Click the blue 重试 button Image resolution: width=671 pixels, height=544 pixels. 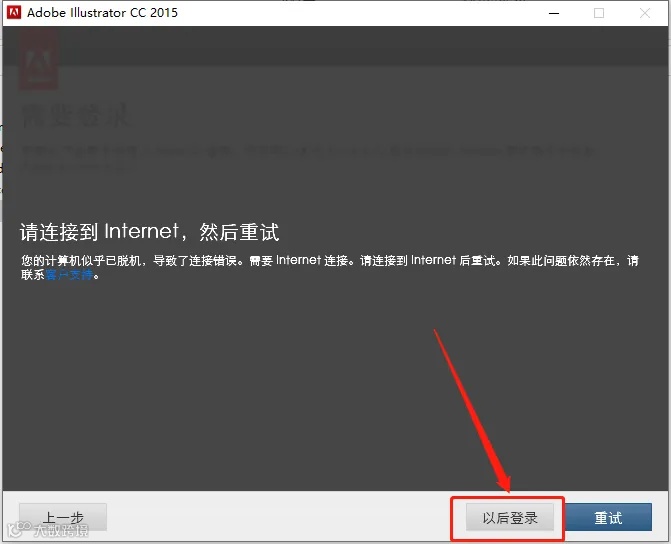pos(608,517)
